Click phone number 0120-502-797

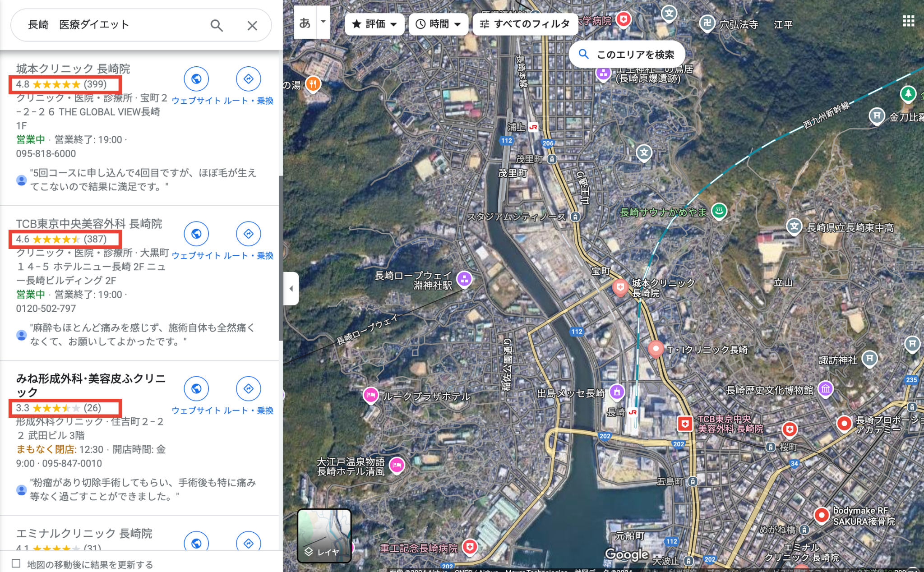coord(46,309)
